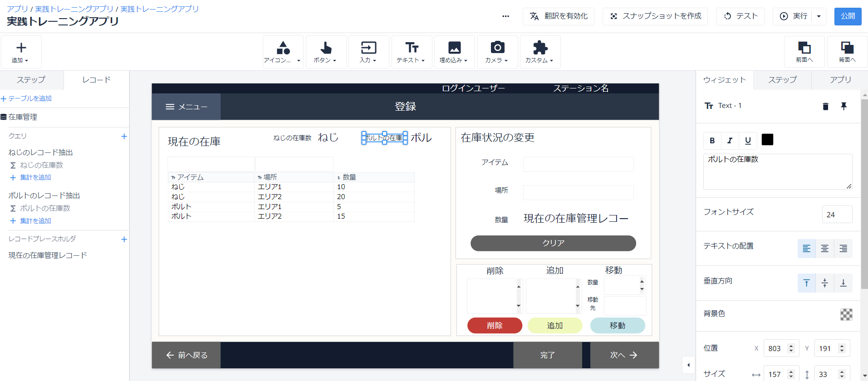
Task: Add a new query with plus icon
Action: pyautogui.click(x=124, y=136)
